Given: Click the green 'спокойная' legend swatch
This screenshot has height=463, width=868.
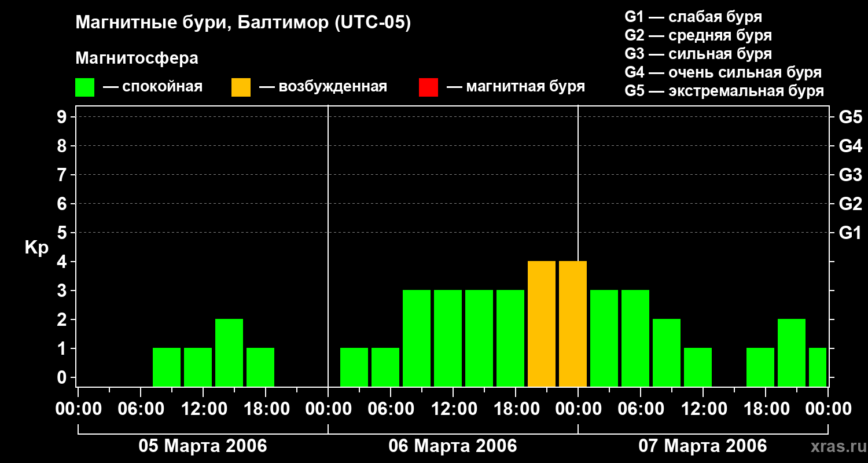Looking at the screenshot, I should click(84, 87).
